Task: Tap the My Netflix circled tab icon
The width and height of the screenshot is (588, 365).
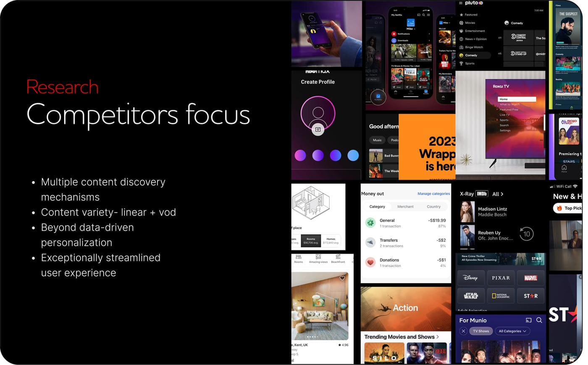Action: click(x=378, y=97)
